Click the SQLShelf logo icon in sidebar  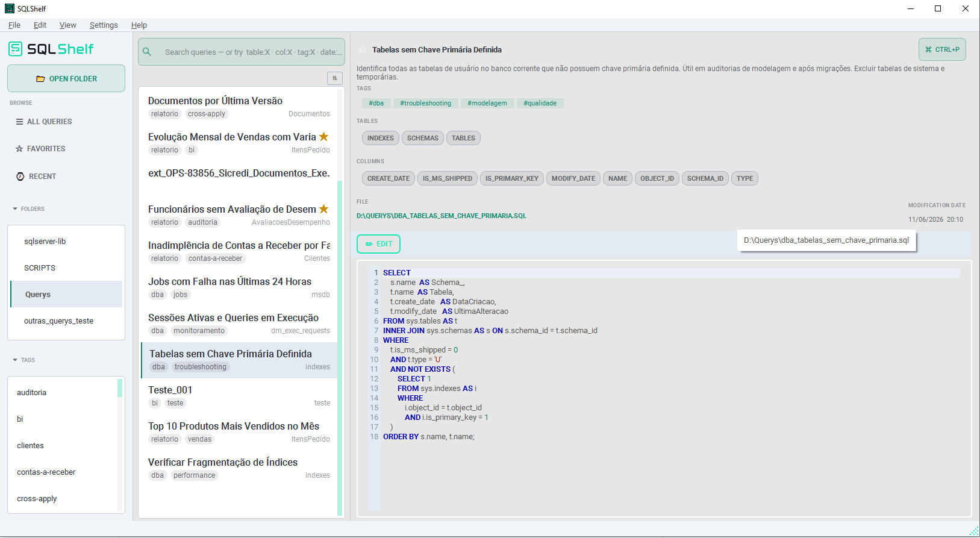pyautogui.click(x=16, y=49)
